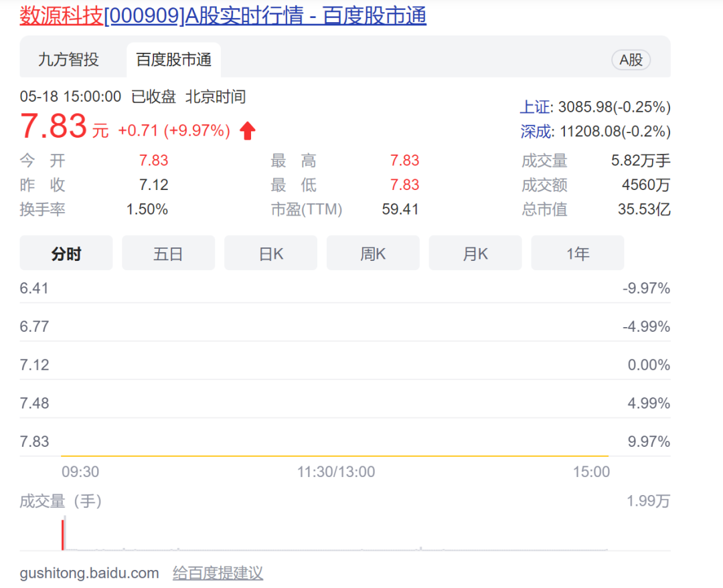Click the A股 market selector button
Screen dimensions: 723x588
630,60
